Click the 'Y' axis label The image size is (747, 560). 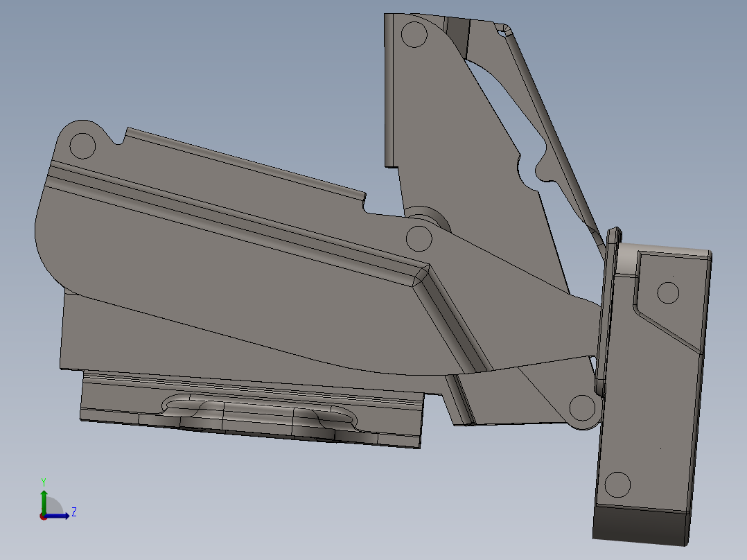pyautogui.click(x=44, y=482)
